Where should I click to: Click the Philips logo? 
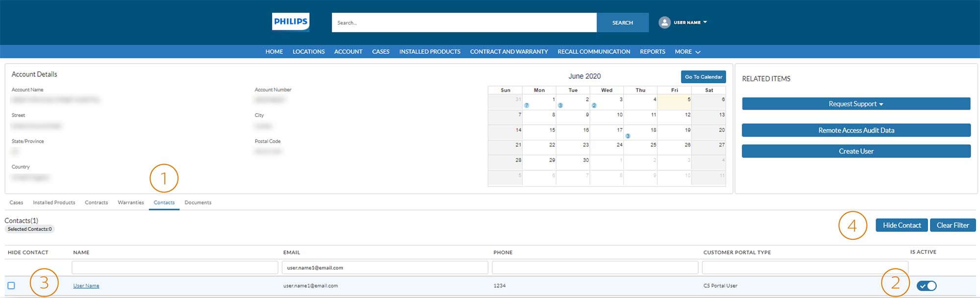pos(291,22)
